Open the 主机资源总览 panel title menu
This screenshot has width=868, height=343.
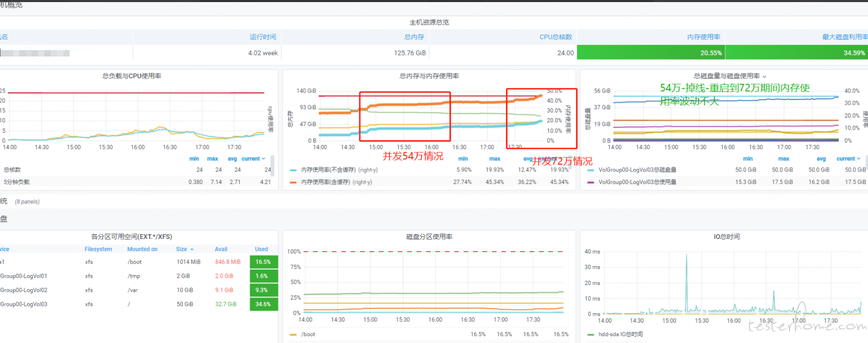point(429,22)
